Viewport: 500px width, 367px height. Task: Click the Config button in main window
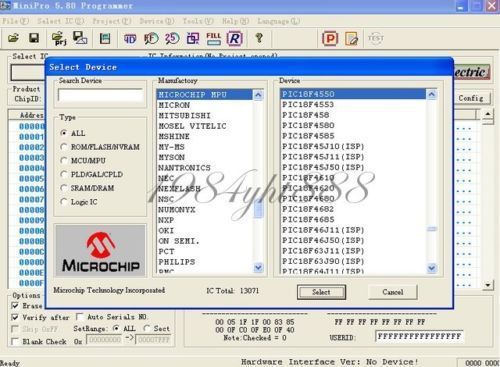tap(471, 98)
